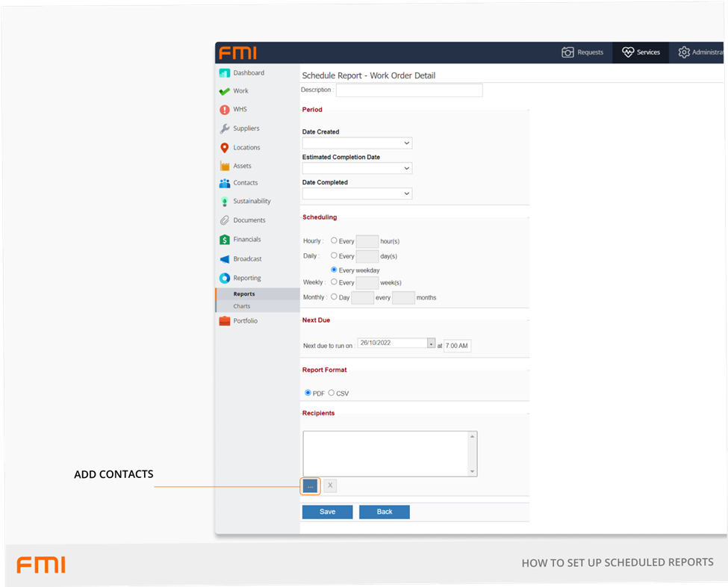Switch to the Requests tab
The height and width of the screenshot is (587, 728).
(582, 52)
